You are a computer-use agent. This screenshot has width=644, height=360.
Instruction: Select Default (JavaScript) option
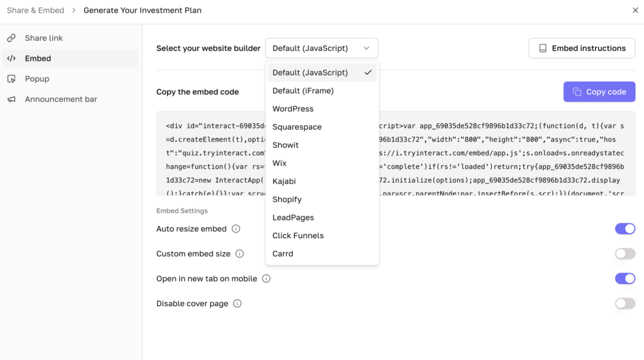tap(322, 73)
